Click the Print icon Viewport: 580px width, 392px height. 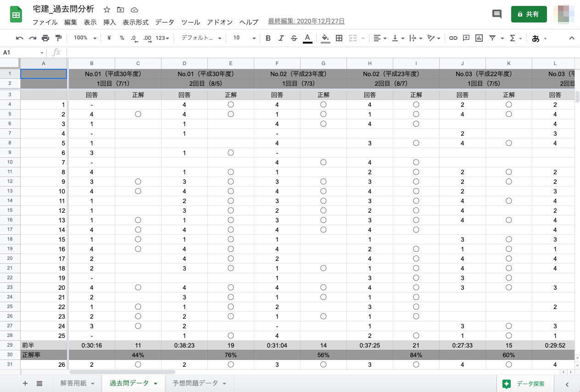coord(45,38)
